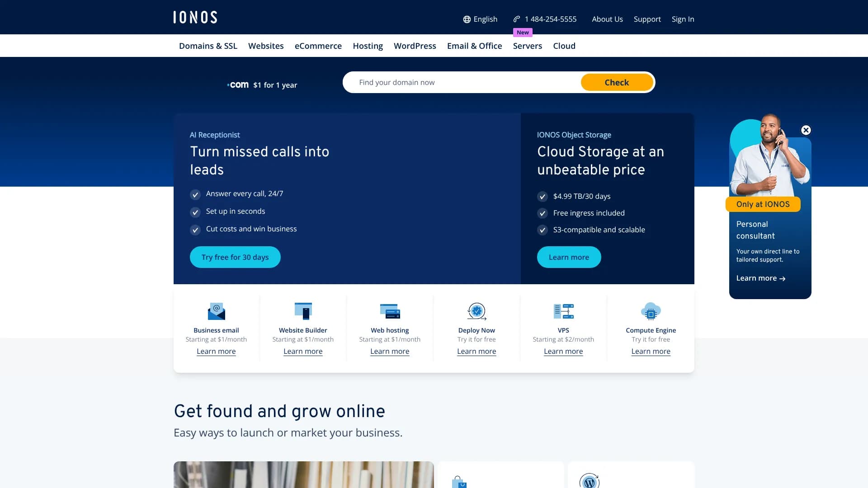
Task: Click the VPS network icon
Action: point(563,311)
